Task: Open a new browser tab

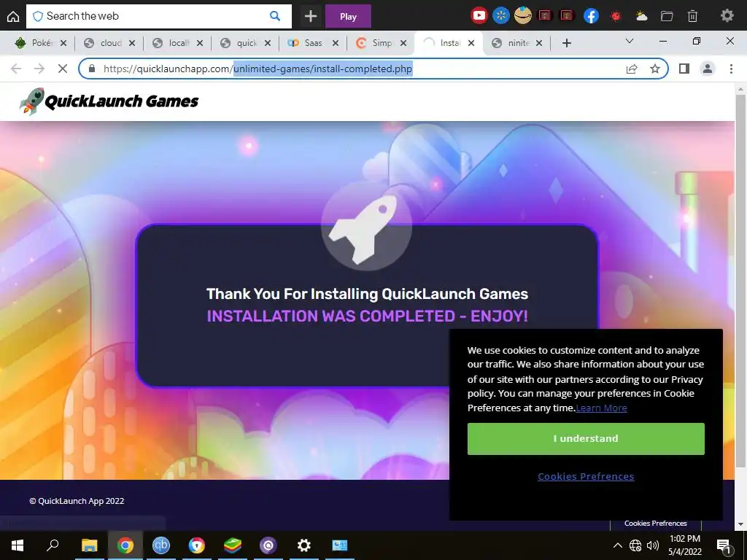Action: point(566,43)
